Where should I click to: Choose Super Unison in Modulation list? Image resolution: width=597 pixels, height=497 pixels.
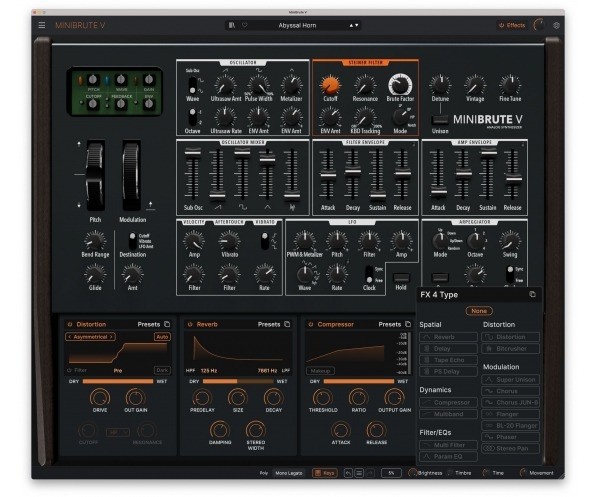[x=511, y=379]
